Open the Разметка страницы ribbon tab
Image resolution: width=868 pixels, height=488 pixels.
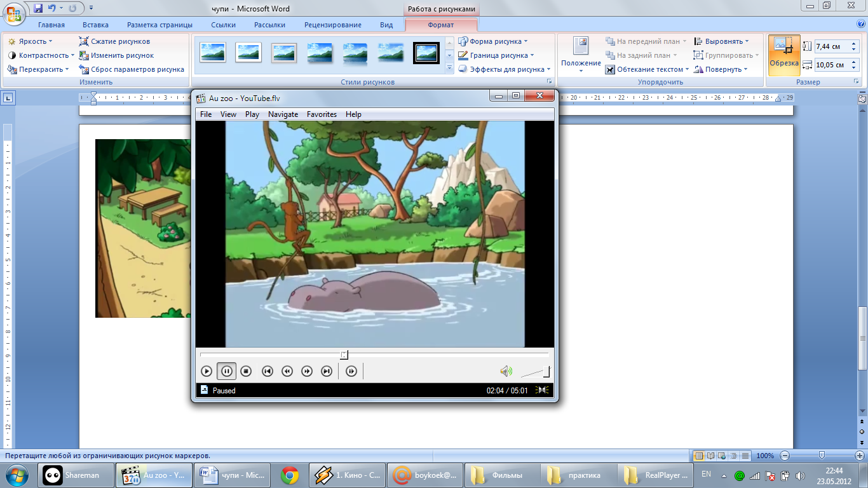pos(159,25)
